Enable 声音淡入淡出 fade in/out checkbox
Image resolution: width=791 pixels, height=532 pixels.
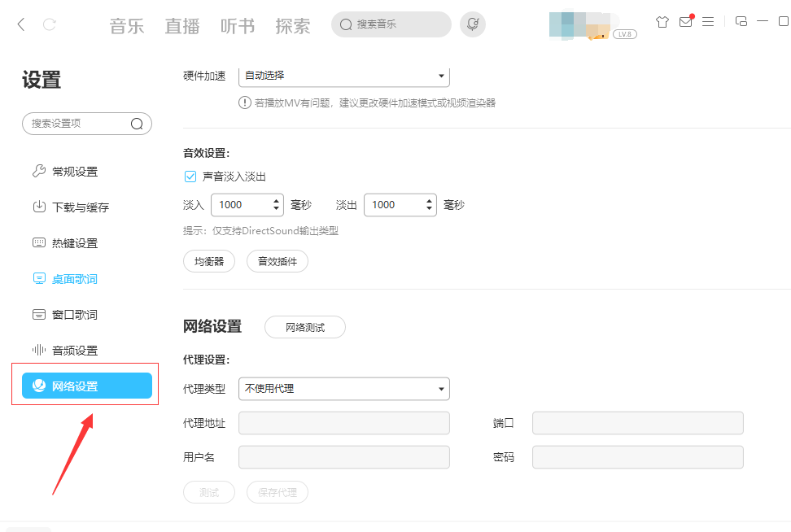190,176
